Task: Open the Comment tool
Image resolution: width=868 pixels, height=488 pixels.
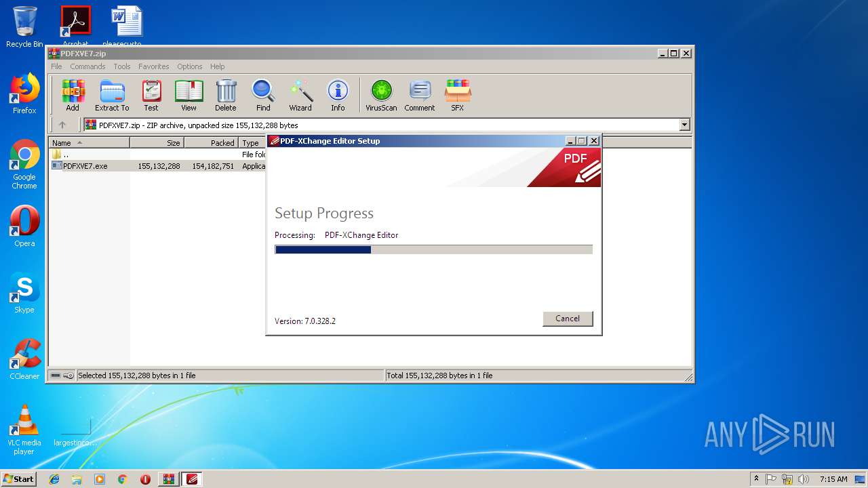Action: coord(420,95)
